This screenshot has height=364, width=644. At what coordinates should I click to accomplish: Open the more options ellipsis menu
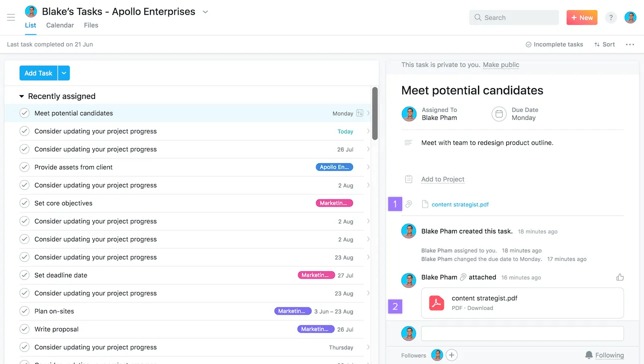[x=630, y=44]
